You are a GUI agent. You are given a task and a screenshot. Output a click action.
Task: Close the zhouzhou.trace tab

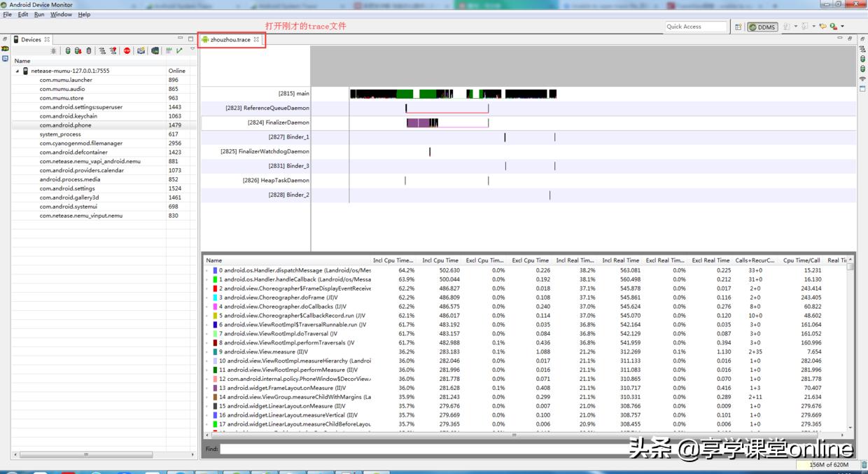pyautogui.click(x=257, y=39)
